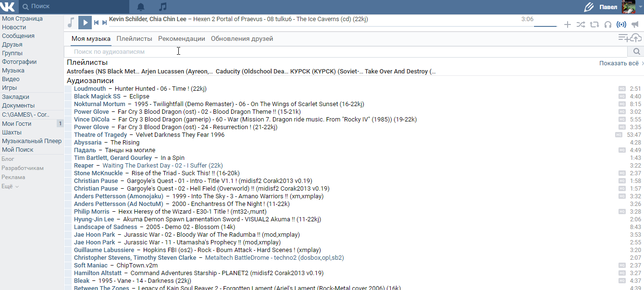644x290 pixels.
Task: Create a new playlist via list-plus icon
Action: click(x=624, y=37)
